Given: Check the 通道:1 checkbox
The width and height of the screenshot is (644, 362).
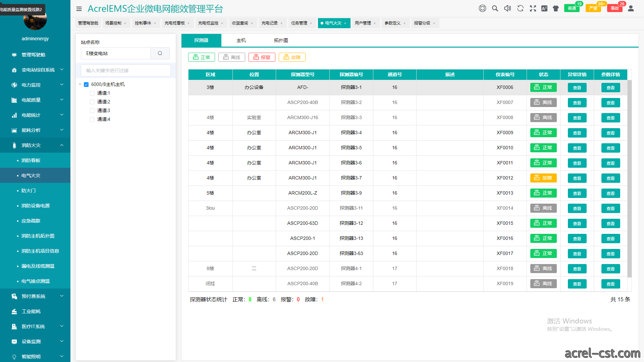Looking at the screenshot, I should point(92,93).
